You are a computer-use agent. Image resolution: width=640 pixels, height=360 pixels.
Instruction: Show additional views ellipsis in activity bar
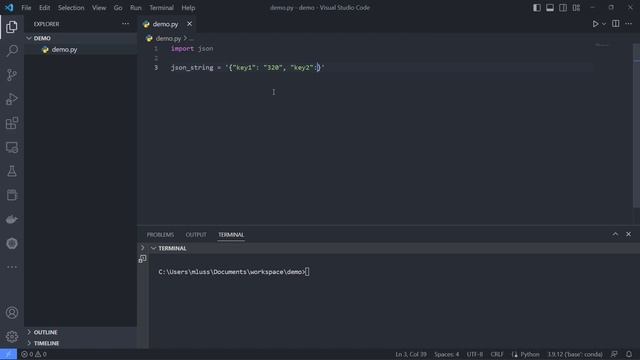[x=12, y=267]
